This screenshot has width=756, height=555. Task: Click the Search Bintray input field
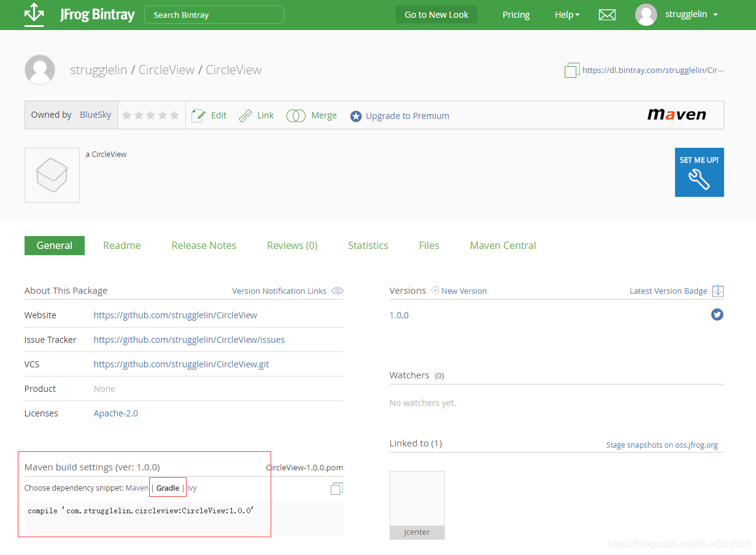[x=214, y=15]
